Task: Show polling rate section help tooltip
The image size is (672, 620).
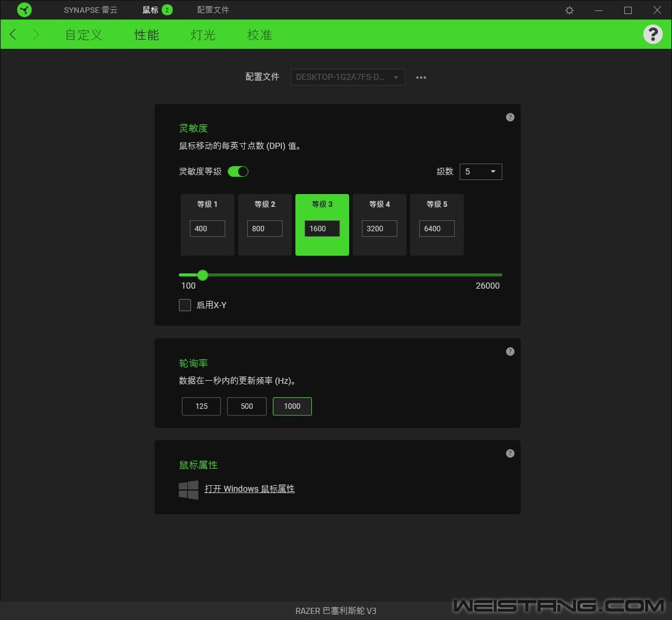Action: pos(510,351)
